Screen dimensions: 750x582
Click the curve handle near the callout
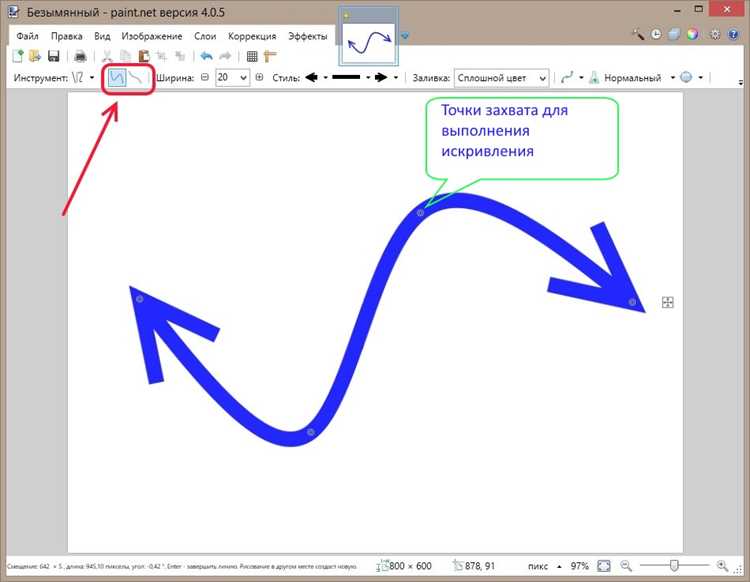pos(420,213)
